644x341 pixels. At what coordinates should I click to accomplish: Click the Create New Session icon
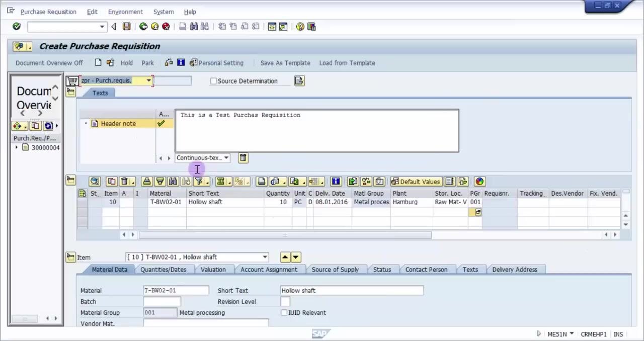click(x=272, y=27)
